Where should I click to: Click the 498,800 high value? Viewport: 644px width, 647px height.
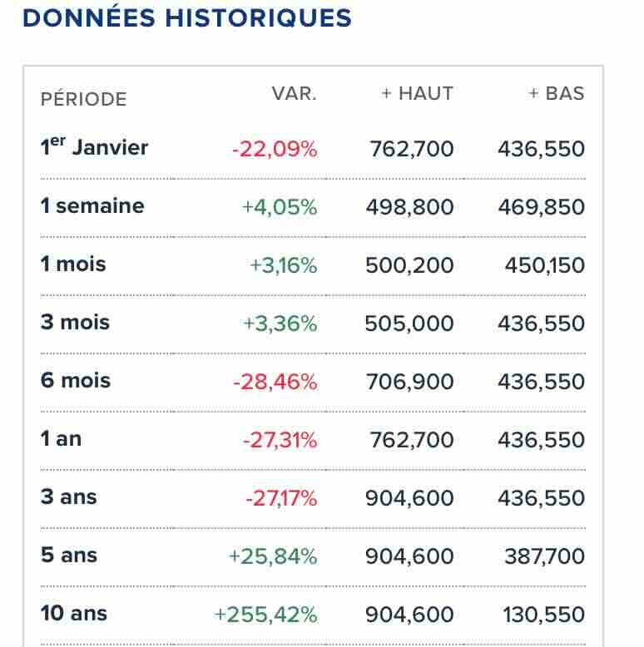coord(409,208)
